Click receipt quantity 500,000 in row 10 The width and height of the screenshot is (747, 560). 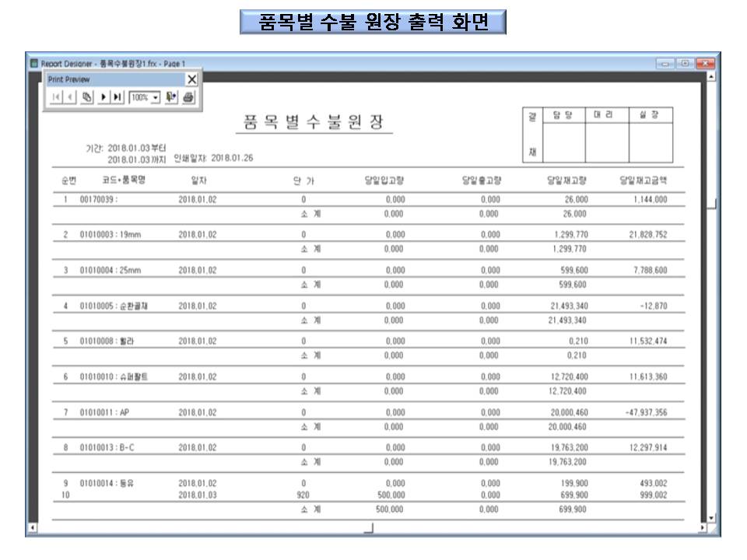391,495
